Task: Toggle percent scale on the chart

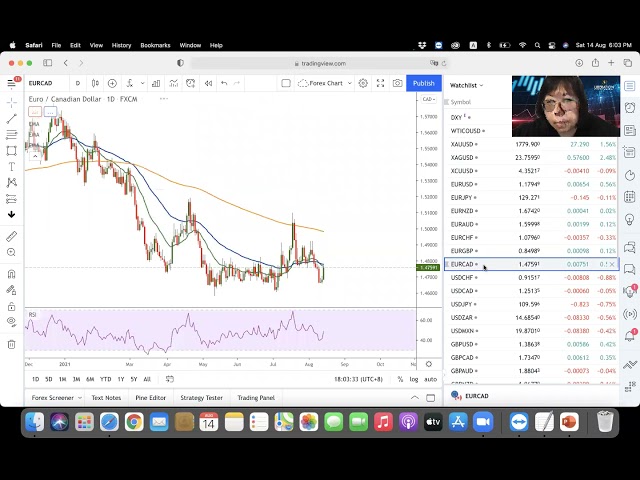Action: pos(401,379)
